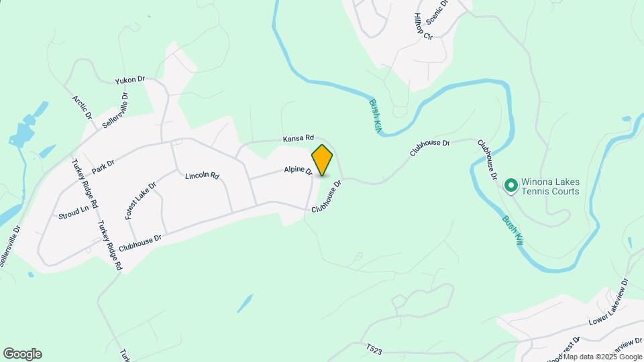Open the Google logo link
Screen dimensions: 644x362
pyautogui.click(x=23, y=354)
